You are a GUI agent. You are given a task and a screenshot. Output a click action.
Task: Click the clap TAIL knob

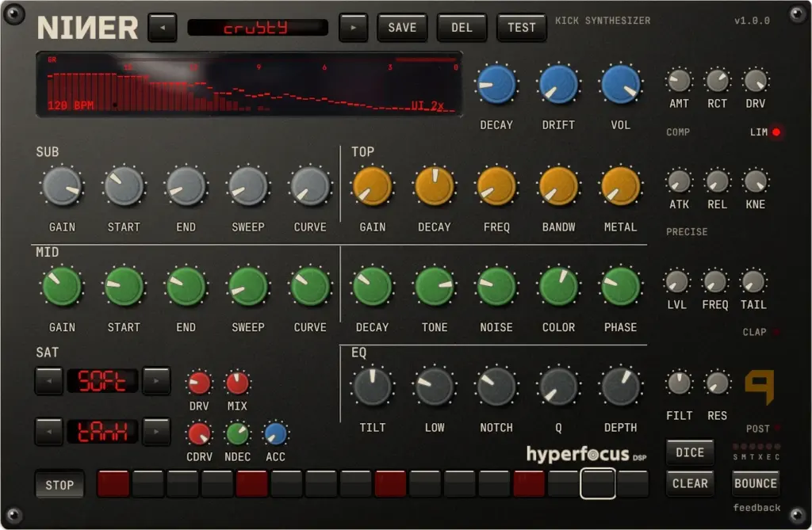pos(753,282)
